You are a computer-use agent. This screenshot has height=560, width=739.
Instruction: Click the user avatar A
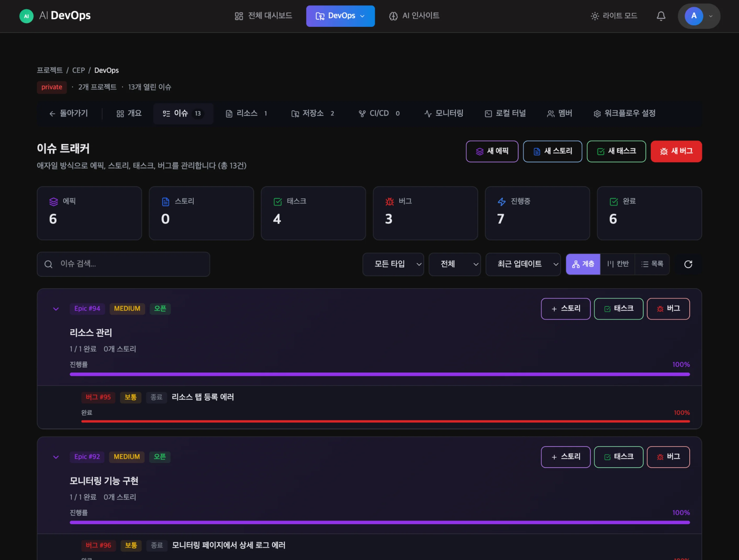point(694,16)
